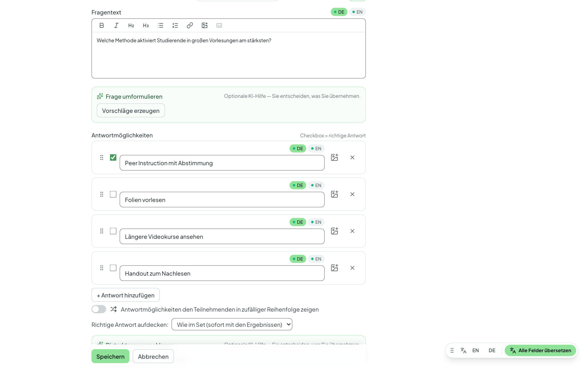Insert a hyperlink into the question text
Screen dimensions: 588x368
190,25
